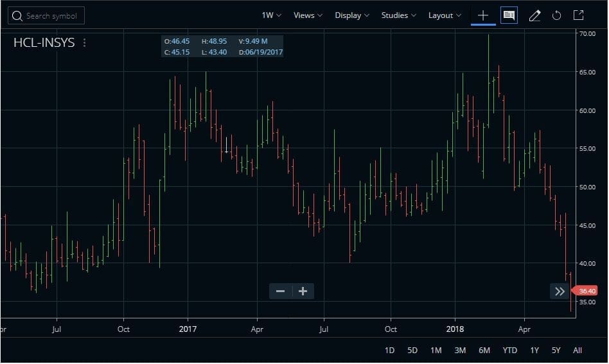This screenshot has width=609, height=364.
Task: Click the L:43.40 low value
Action: pos(214,53)
